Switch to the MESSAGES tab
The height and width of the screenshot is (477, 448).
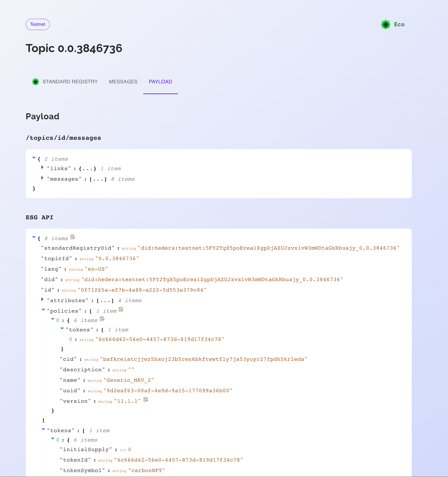123,82
